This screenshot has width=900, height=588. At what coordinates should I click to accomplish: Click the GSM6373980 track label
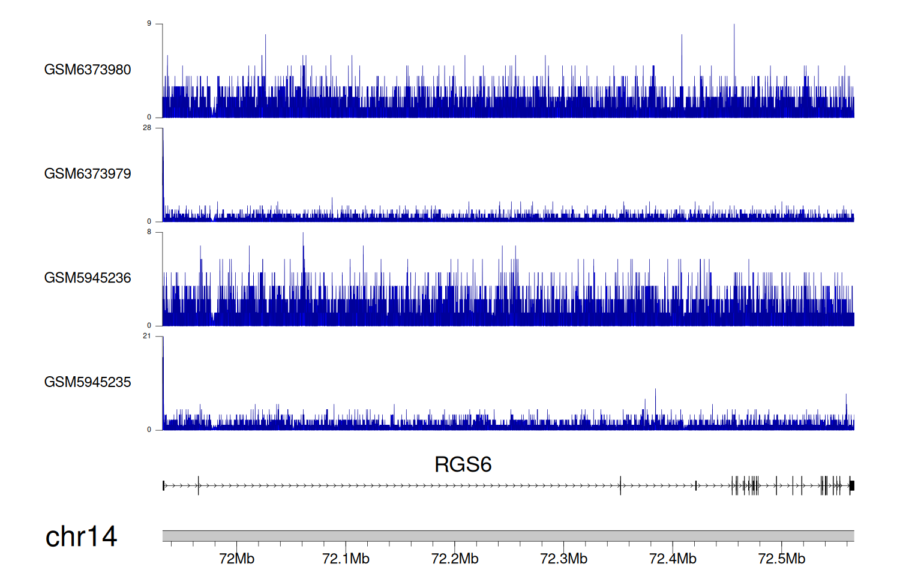point(88,70)
